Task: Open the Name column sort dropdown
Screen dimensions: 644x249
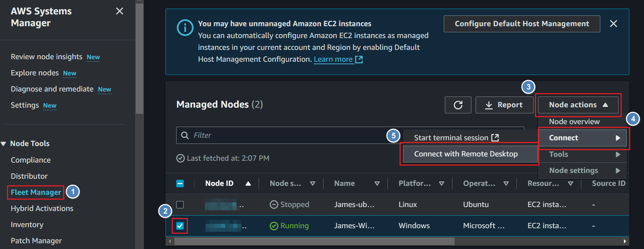Action: tap(377, 183)
